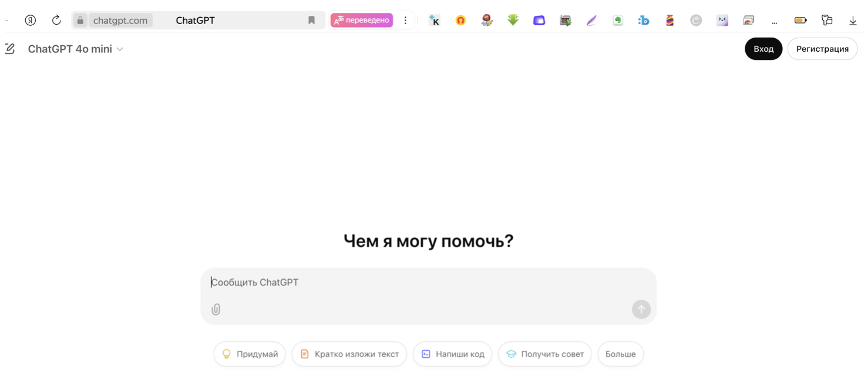This screenshot has width=868, height=383.
Task: Focus the 'Сообщить ChatGPT' message field
Action: tap(429, 283)
